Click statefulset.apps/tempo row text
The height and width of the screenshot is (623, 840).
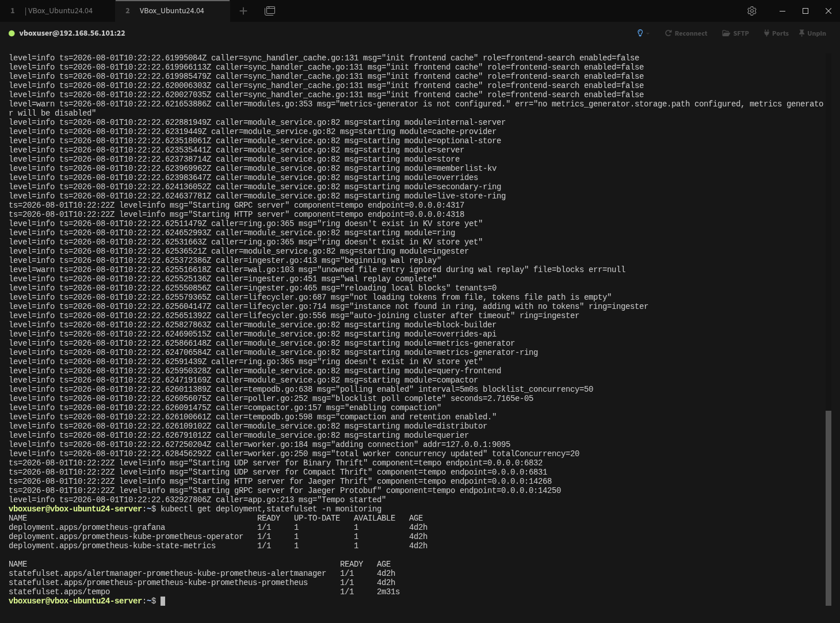click(x=59, y=592)
